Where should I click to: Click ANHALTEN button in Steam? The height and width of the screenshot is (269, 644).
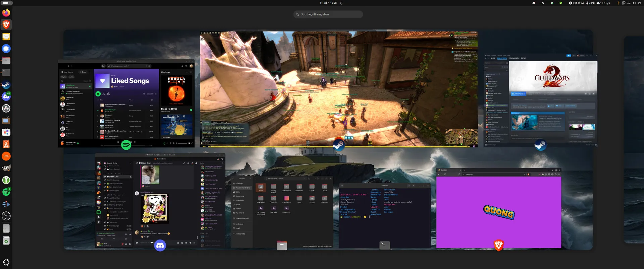coord(519,94)
